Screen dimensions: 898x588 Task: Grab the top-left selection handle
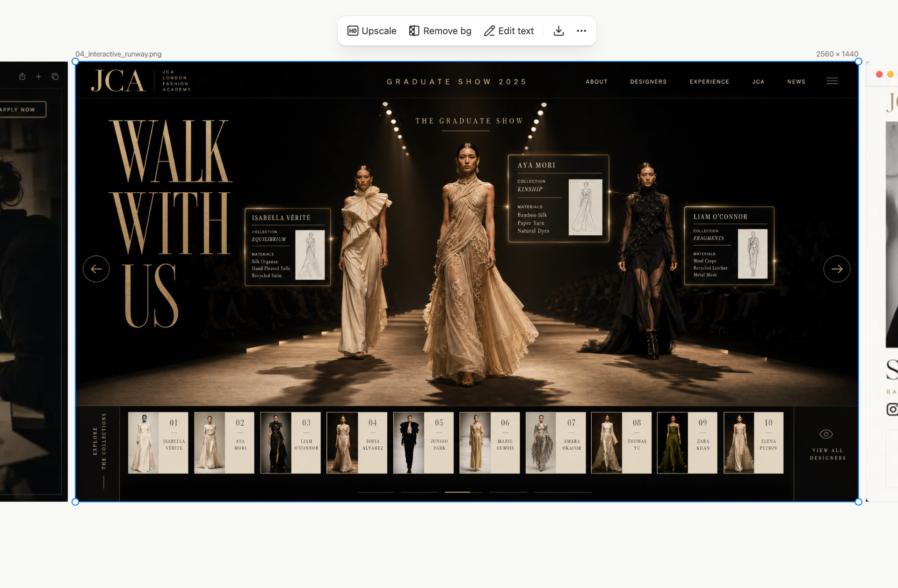[75, 61]
